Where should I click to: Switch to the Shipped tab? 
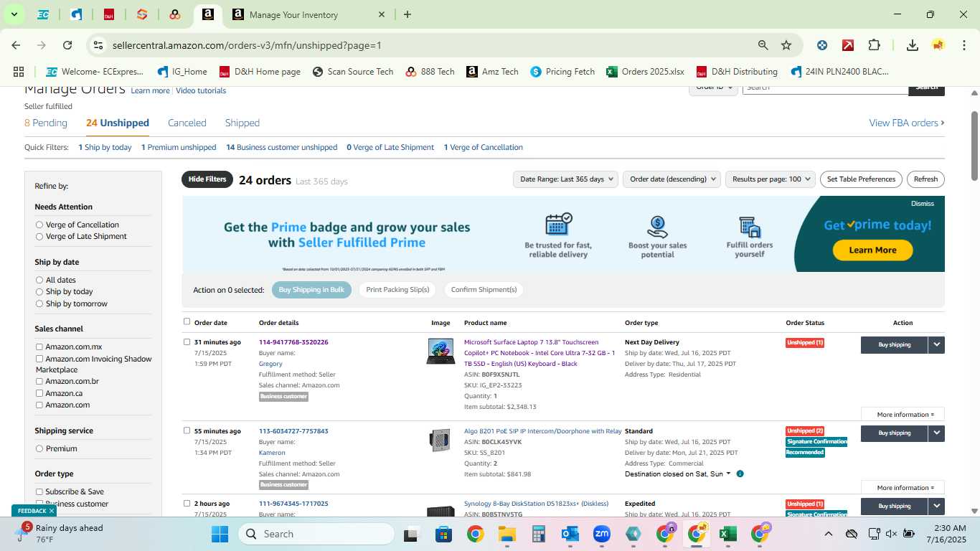(242, 123)
